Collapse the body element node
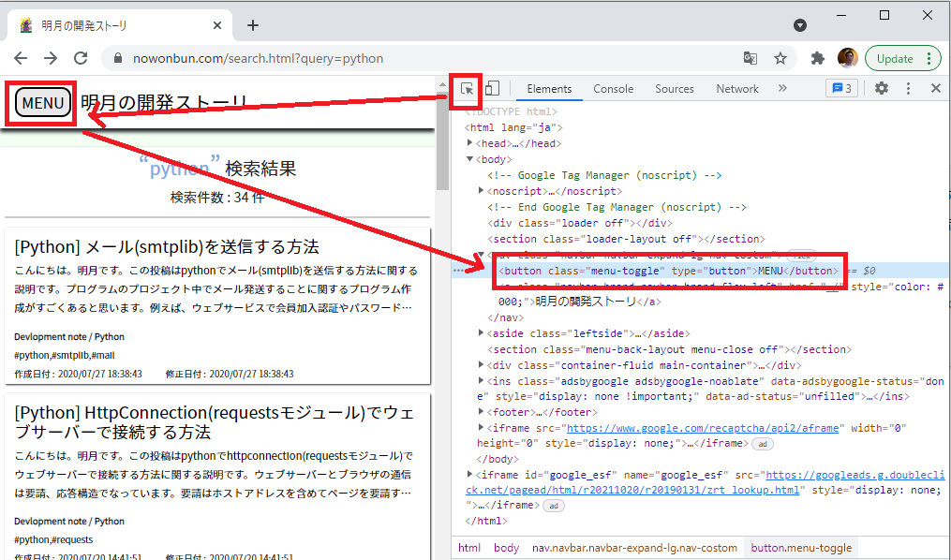951x560 pixels. 470,159
